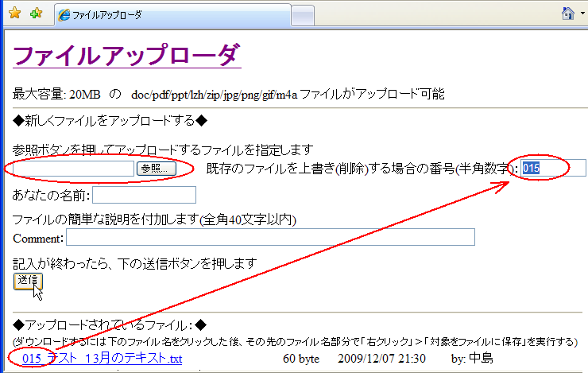Screen dimensions: 588x373
Task: Expand the Home button dropdown arrow
Action: point(582,14)
